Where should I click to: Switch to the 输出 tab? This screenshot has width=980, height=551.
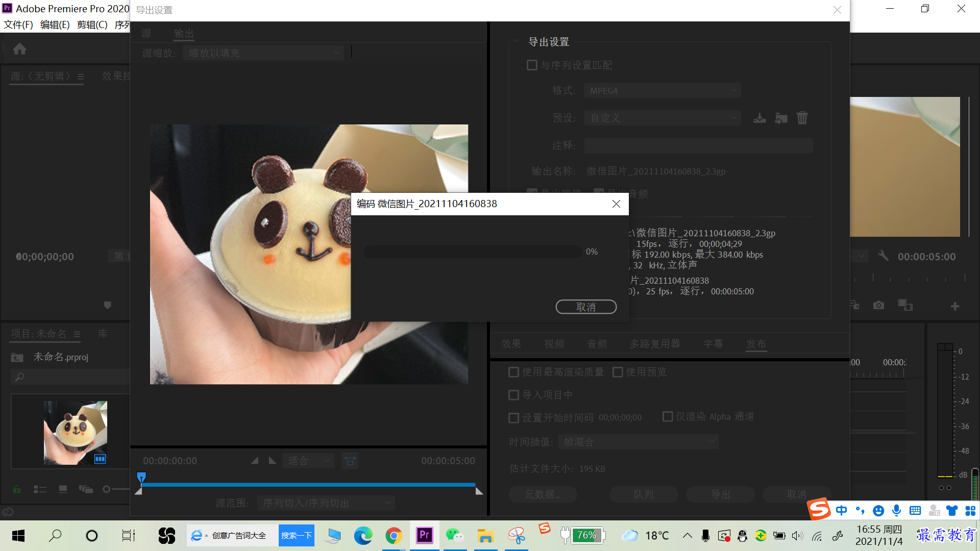tap(184, 34)
